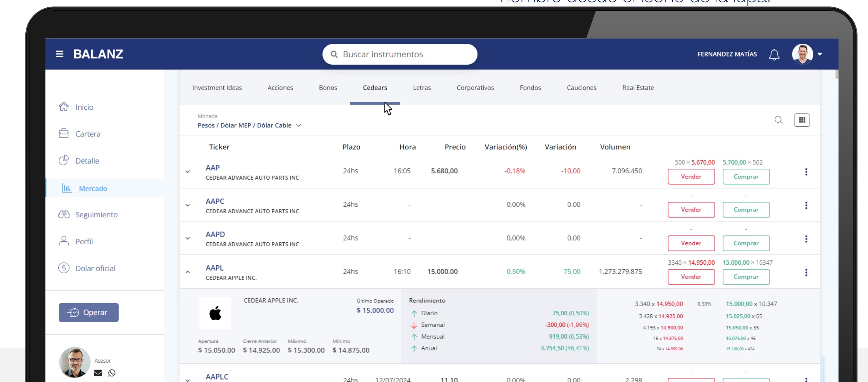Viewport: 868px width, 382px height.
Task: Switch to the Letras tab
Action: point(422,88)
